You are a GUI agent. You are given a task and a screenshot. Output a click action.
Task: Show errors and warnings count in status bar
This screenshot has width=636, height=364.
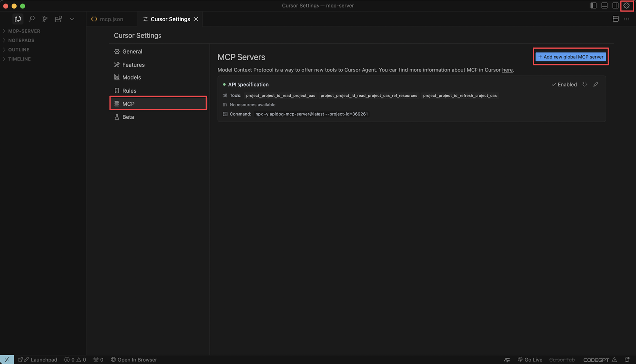click(x=75, y=360)
